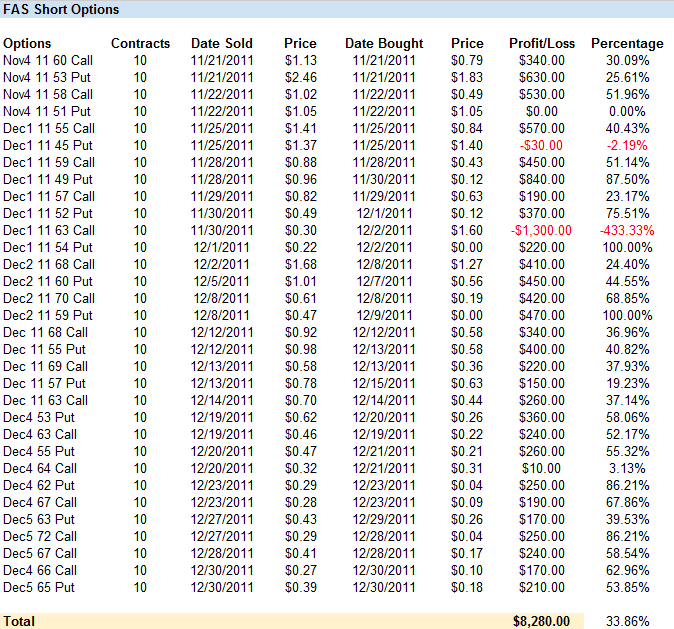Viewport: 674px width, 629px height.
Task: Select the 33.86% total percentage cell
Action: [x=627, y=621]
